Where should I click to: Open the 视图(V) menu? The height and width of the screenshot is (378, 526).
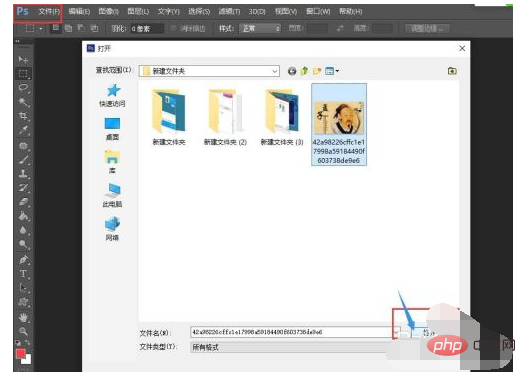click(x=286, y=12)
